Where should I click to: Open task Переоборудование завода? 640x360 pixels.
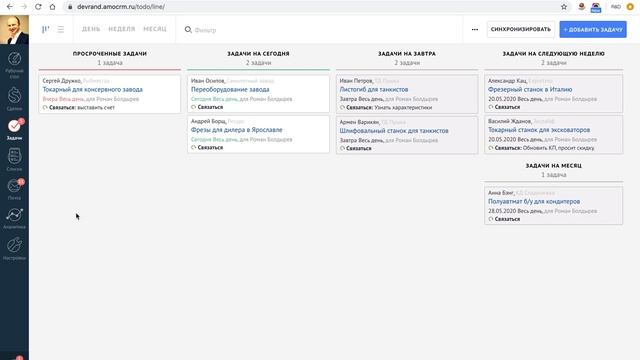230,89
